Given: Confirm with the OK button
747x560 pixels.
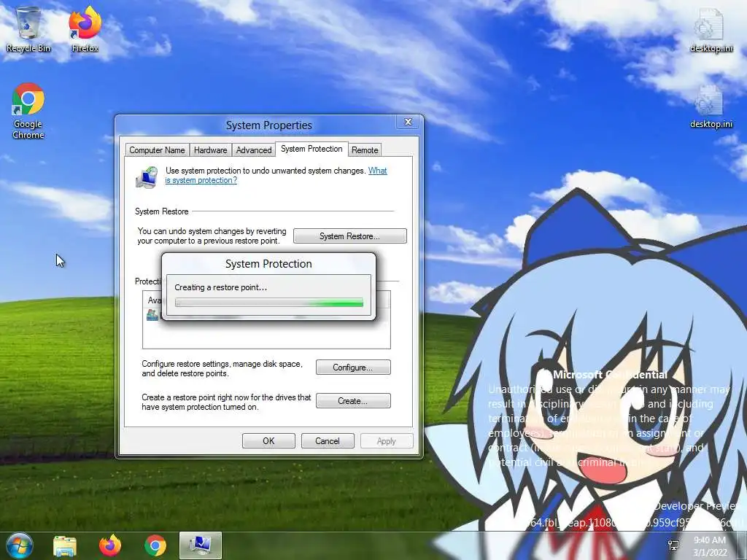Looking at the screenshot, I should [268, 441].
